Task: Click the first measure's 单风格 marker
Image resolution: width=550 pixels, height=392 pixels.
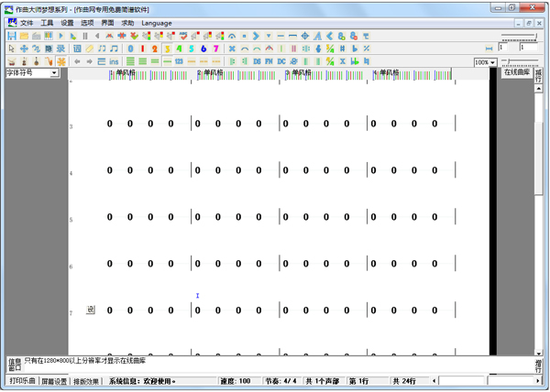Action: coord(125,72)
